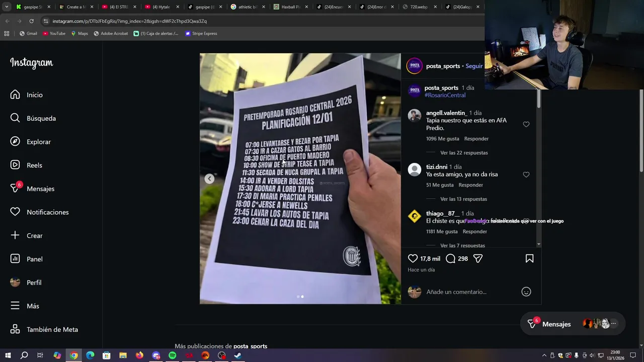Click the comment bubble icon

[450, 258]
